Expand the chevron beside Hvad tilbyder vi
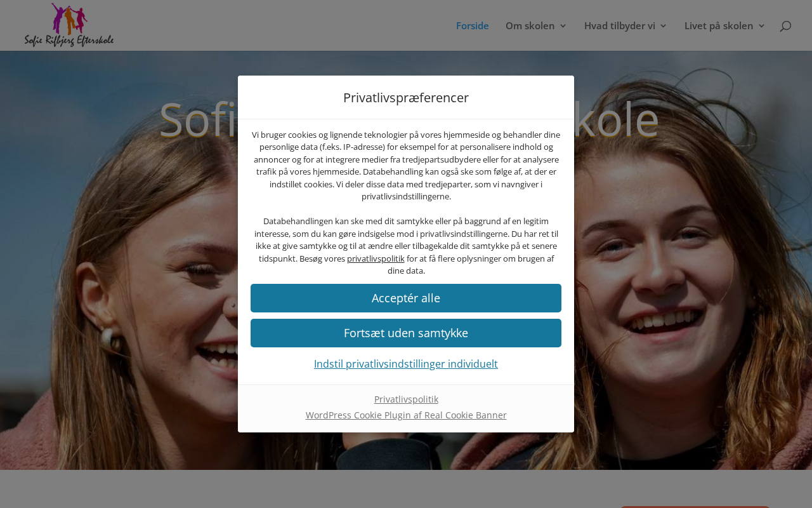 tap(664, 26)
